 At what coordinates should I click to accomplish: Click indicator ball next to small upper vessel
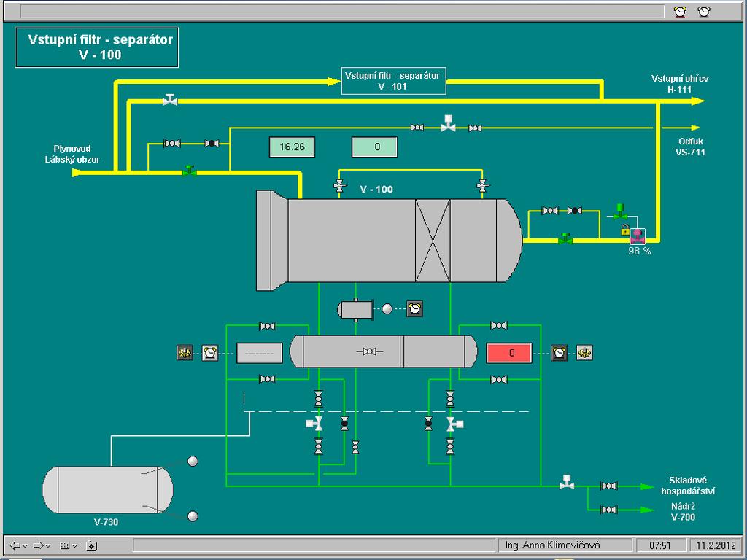tap(387, 309)
